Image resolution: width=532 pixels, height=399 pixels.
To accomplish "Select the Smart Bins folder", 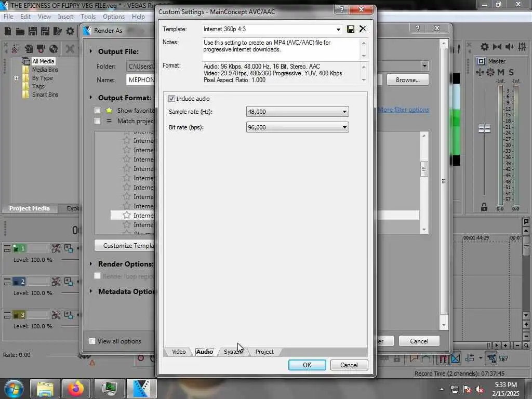I will tap(45, 95).
